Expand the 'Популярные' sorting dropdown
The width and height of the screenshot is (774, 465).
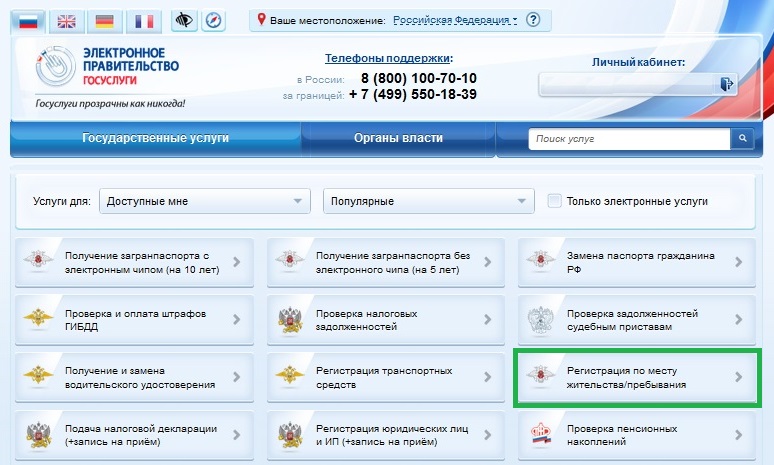[428, 201]
